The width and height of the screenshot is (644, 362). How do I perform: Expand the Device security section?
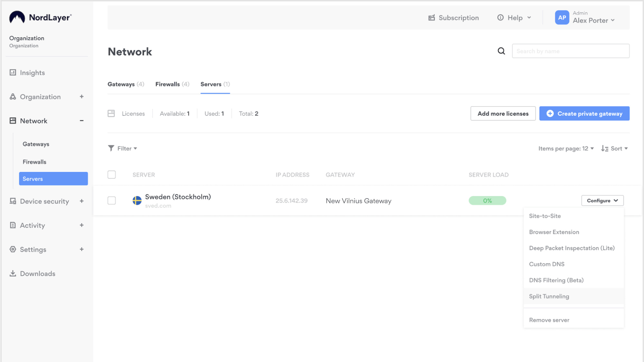point(81,201)
